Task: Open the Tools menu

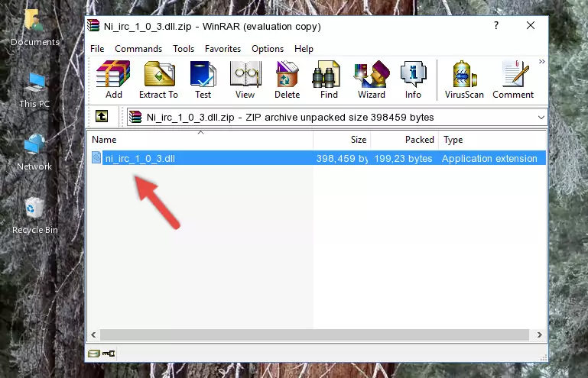Action: coord(184,49)
